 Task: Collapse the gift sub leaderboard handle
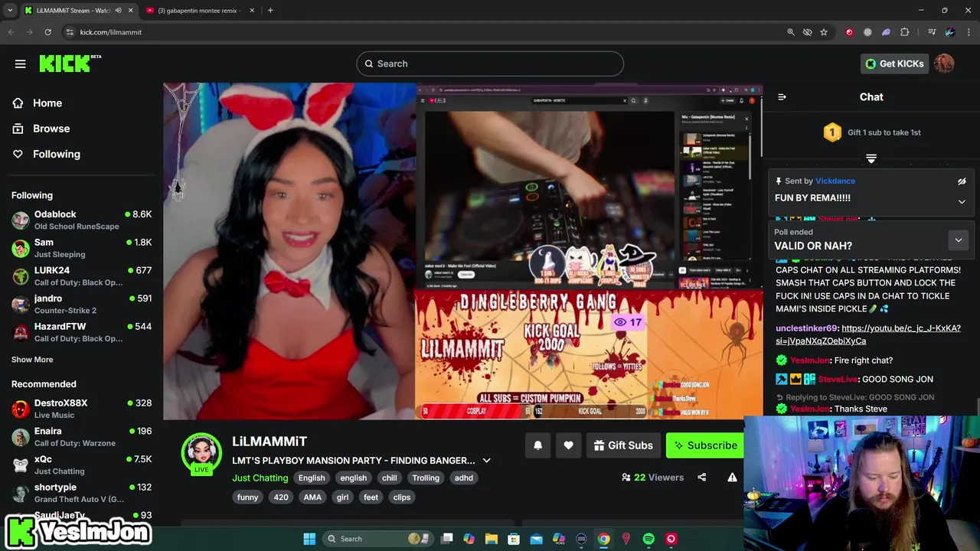871,158
